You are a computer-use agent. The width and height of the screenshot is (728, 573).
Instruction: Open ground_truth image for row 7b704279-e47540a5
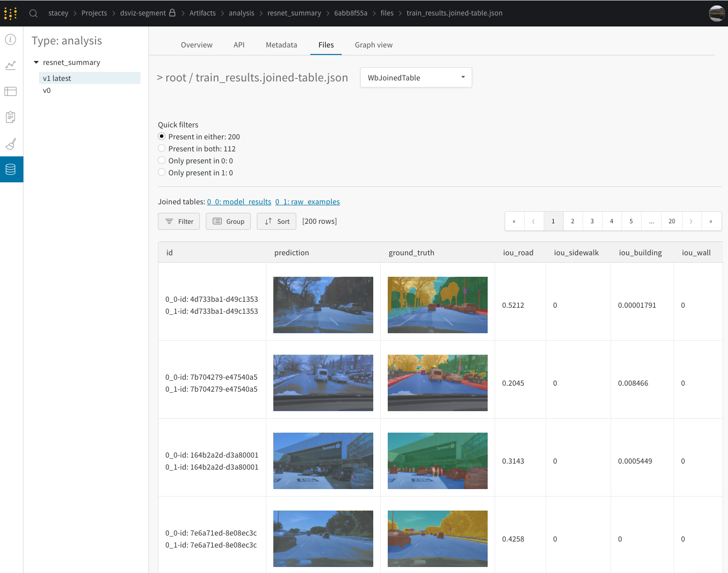[x=438, y=383]
